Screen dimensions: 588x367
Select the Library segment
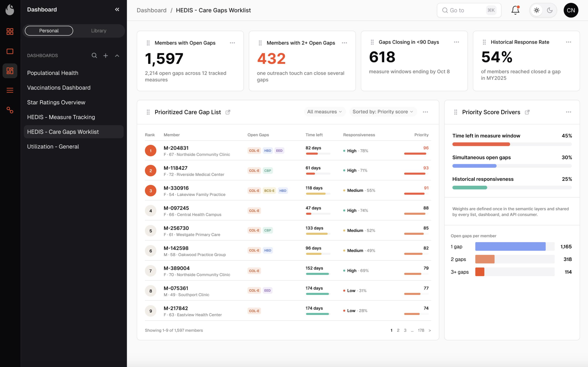pyautogui.click(x=99, y=31)
